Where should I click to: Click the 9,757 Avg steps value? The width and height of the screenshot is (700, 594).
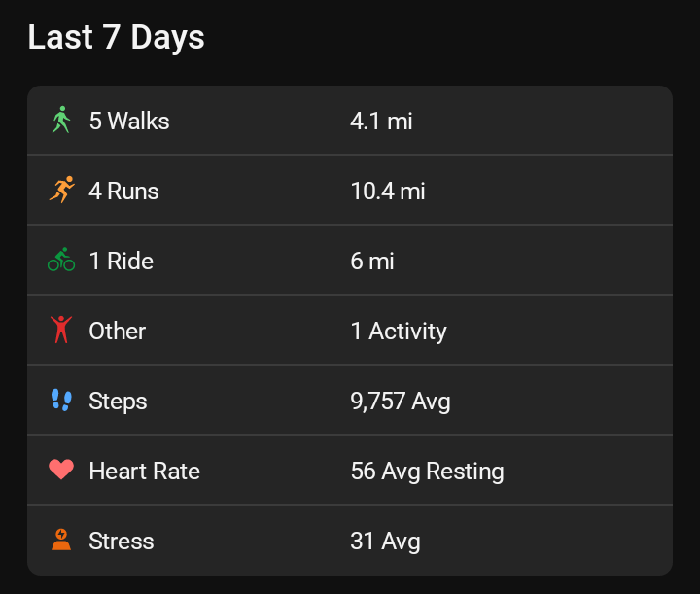[401, 401]
